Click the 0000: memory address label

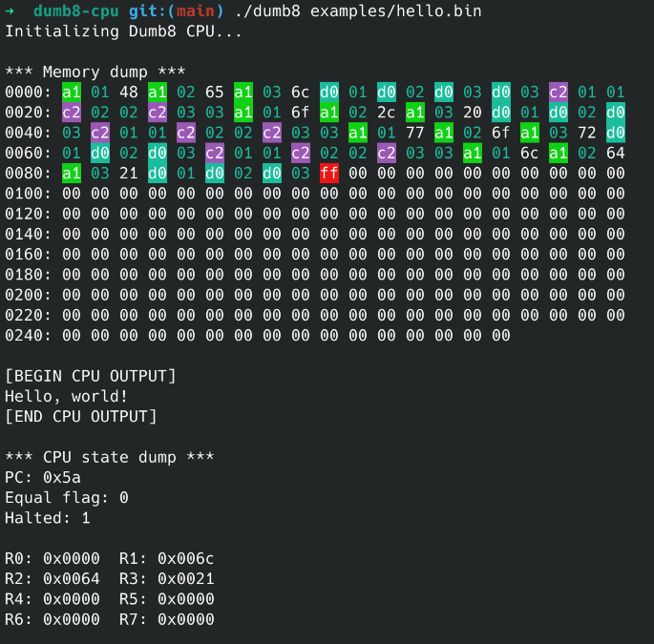(28, 93)
